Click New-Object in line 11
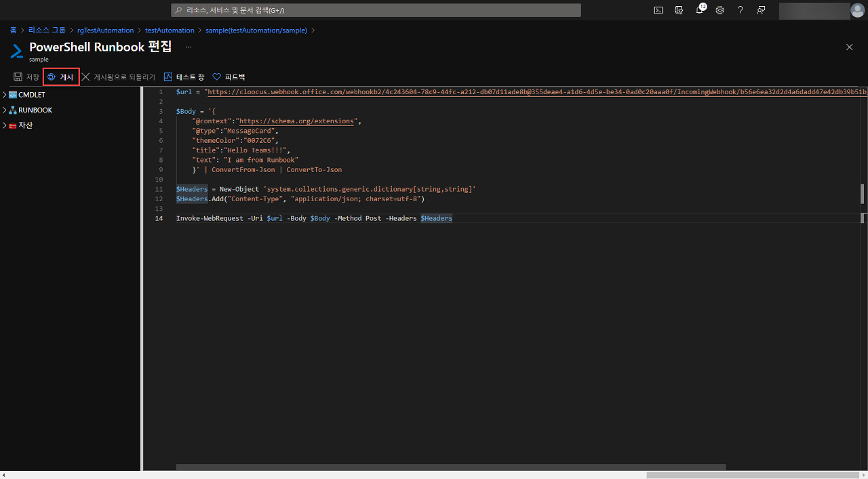The width and height of the screenshot is (868, 479). coord(239,189)
